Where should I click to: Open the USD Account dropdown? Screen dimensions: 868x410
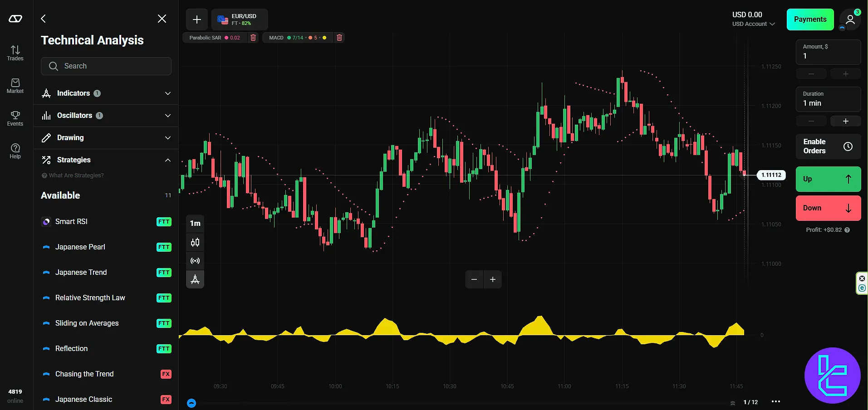tap(754, 24)
